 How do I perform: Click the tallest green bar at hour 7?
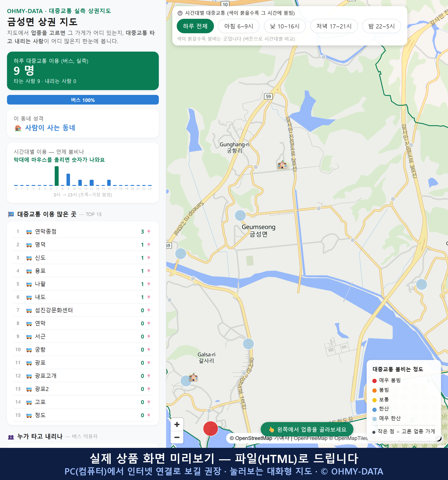[57, 176]
